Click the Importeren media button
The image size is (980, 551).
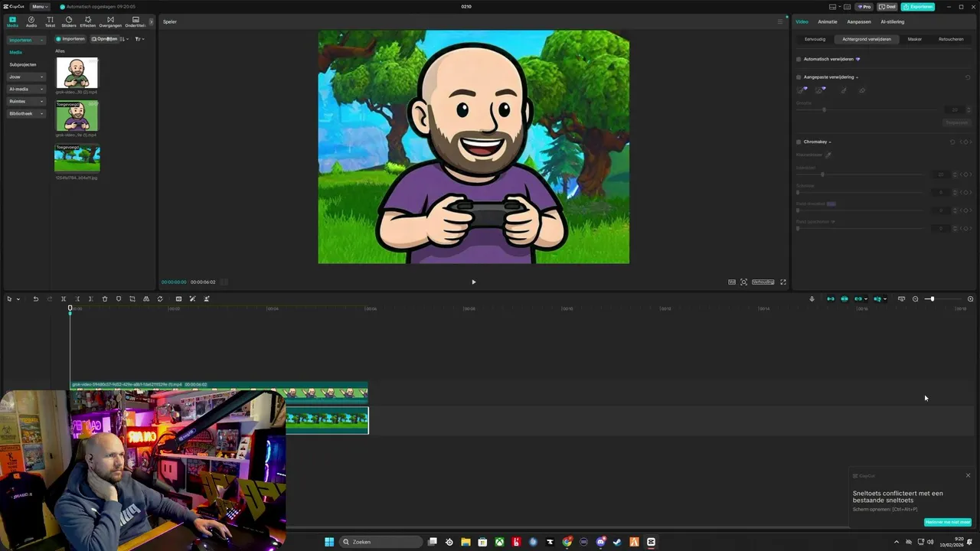[70, 39]
